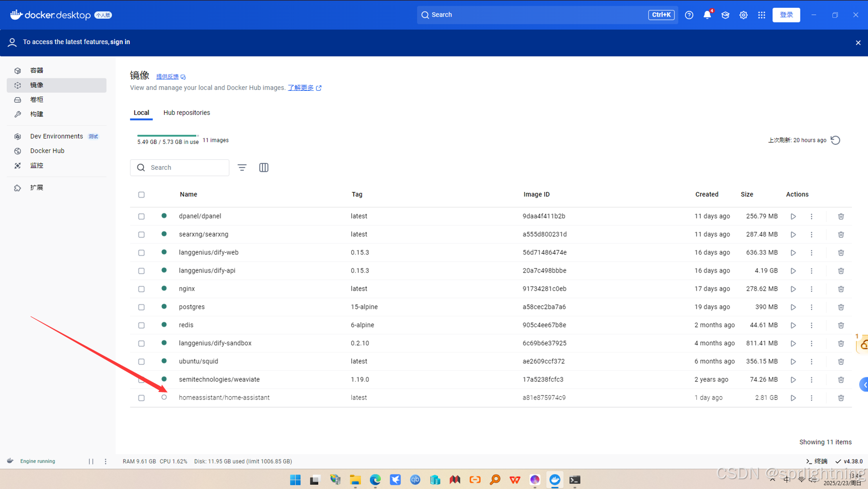Image resolution: width=868 pixels, height=489 pixels.
Task: Check the nginx row checkbox
Action: (x=141, y=289)
